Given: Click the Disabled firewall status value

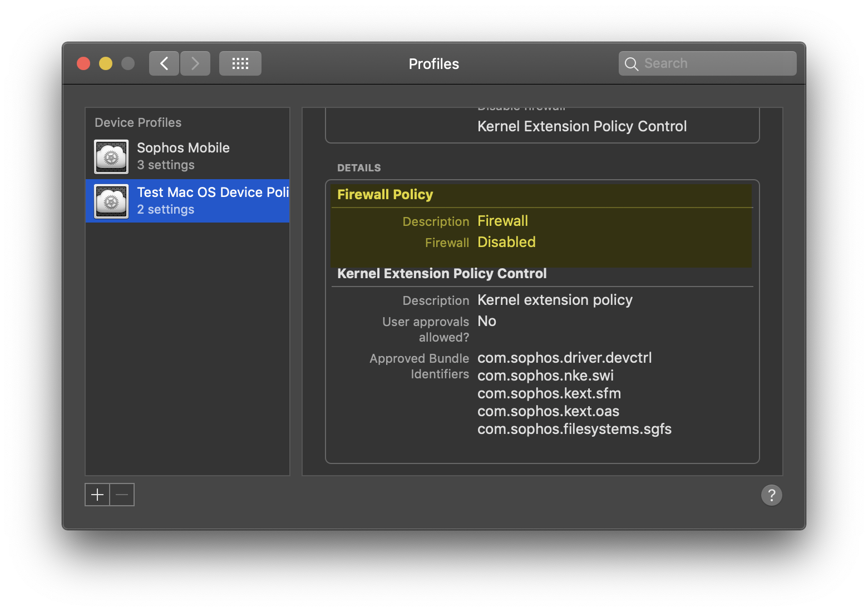Looking at the screenshot, I should point(507,242).
